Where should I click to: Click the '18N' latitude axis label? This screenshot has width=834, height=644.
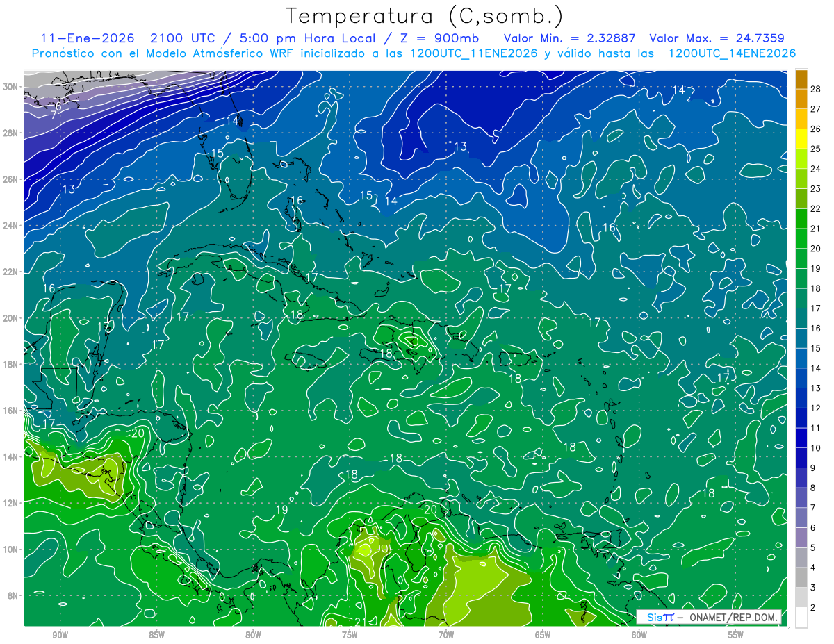click(x=12, y=364)
